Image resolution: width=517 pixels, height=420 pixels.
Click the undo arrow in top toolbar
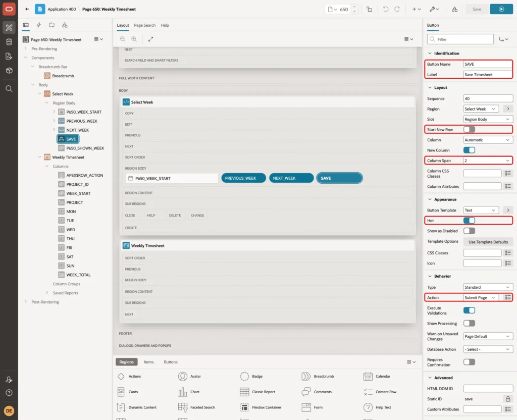385,9
